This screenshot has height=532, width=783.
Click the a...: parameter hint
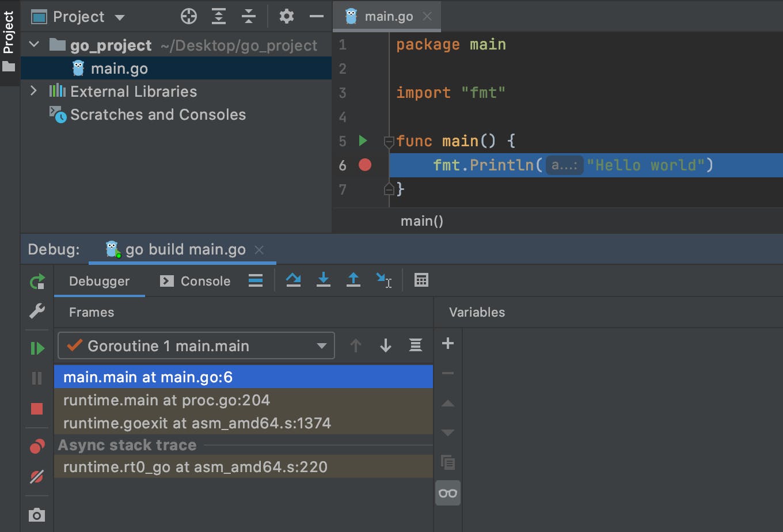click(x=564, y=166)
